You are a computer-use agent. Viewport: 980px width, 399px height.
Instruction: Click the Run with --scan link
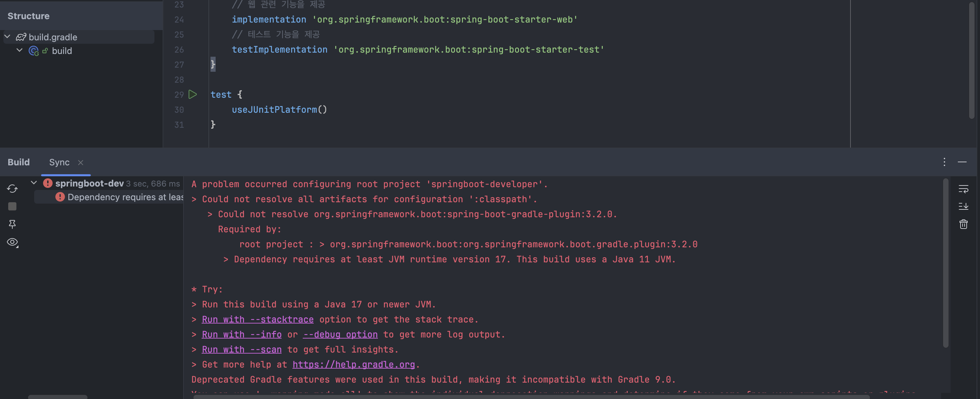242,349
